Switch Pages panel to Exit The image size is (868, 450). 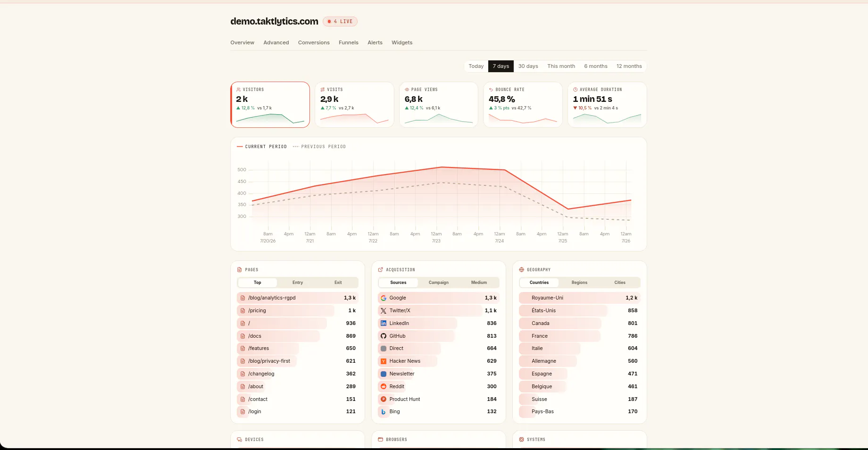pos(338,283)
